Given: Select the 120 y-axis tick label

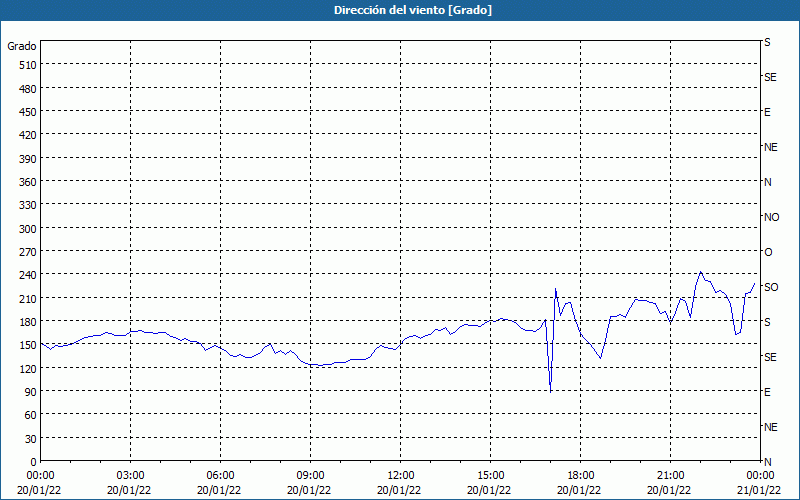Looking at the screenshot, I should (29, 369).
